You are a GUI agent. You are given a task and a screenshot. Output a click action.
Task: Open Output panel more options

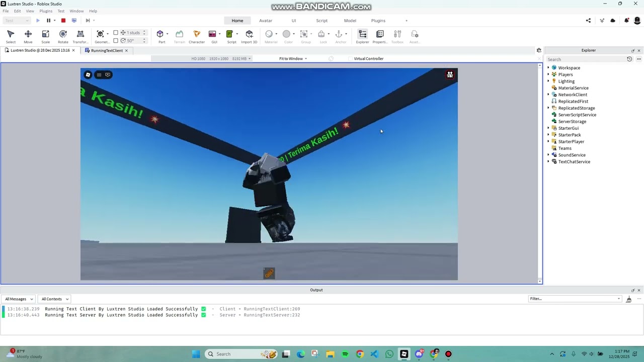639,299
